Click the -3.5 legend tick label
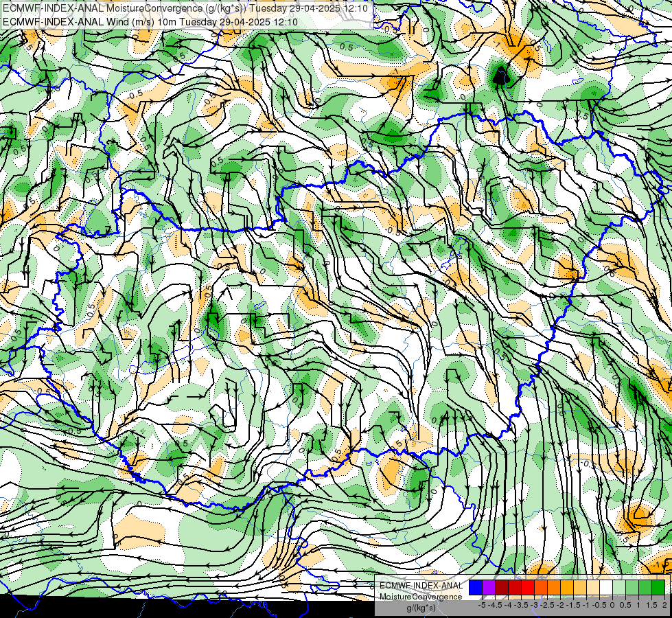 tap(522, 605)
